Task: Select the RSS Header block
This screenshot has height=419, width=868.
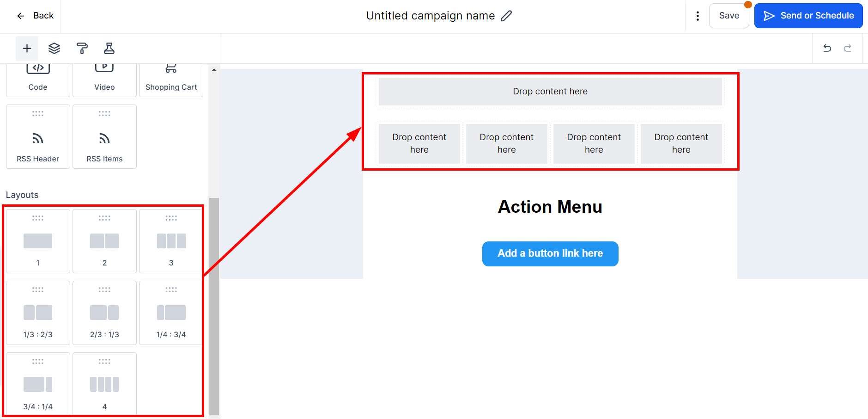Action: 38,137
